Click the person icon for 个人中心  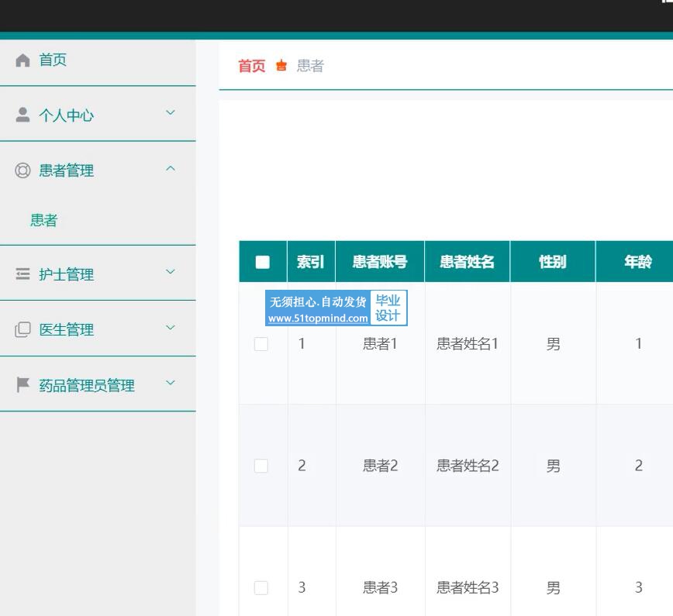click(x=23, y=115)
